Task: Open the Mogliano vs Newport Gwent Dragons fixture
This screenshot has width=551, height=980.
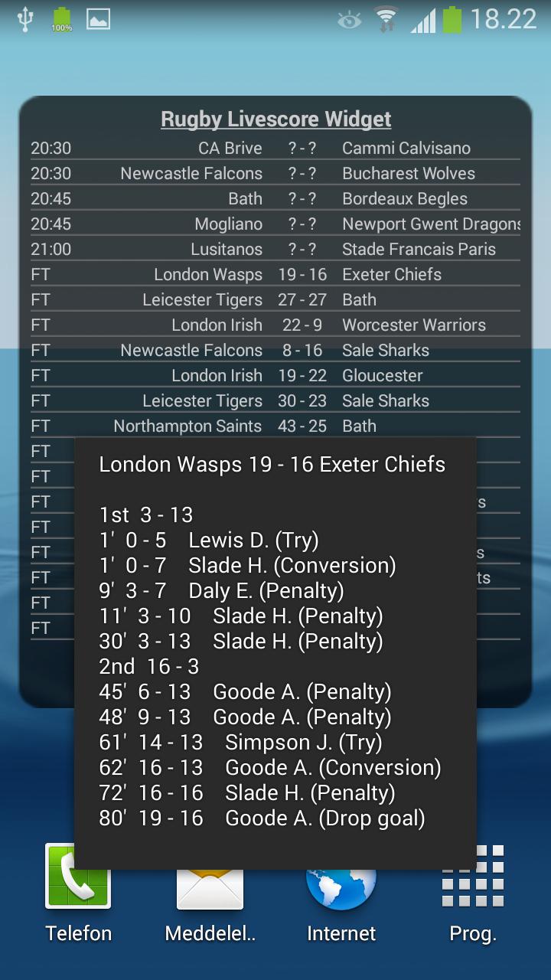Action: pyautogui.click(x=275, y=224)
